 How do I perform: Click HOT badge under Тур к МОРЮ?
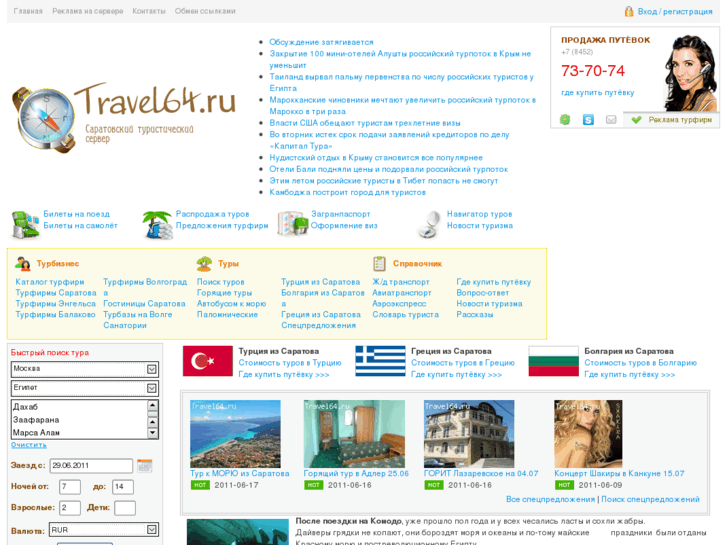pos(200,485)
